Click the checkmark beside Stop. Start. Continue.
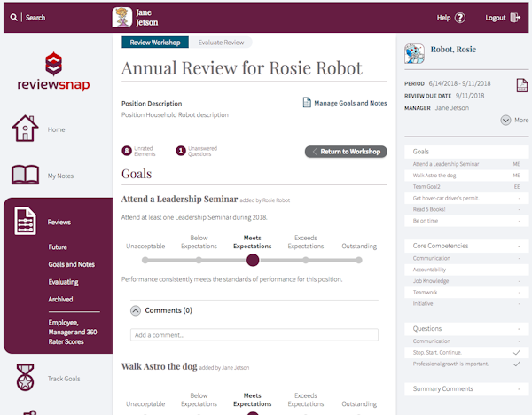This screenshot has height=415, width=532. pos(516,353)
